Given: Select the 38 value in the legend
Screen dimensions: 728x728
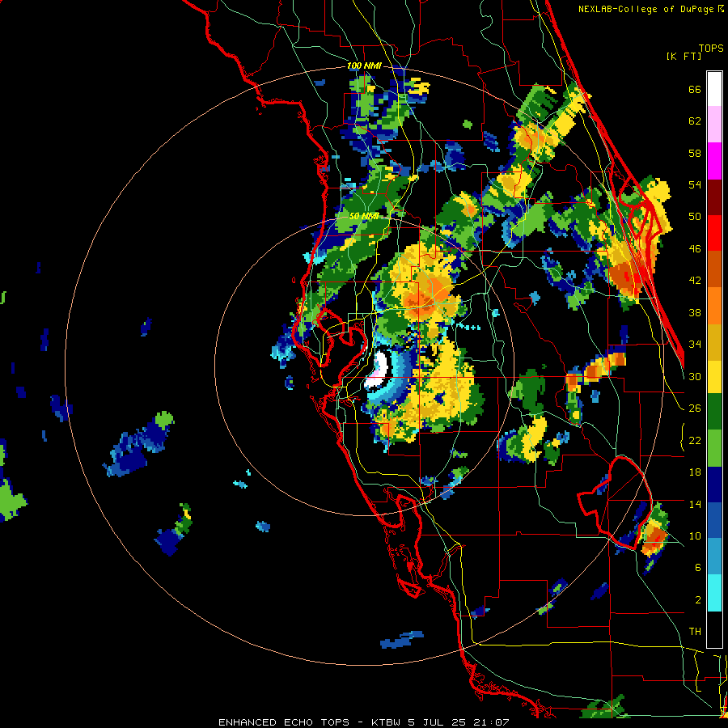Looking at the screenshot, I should coord(695,312).
